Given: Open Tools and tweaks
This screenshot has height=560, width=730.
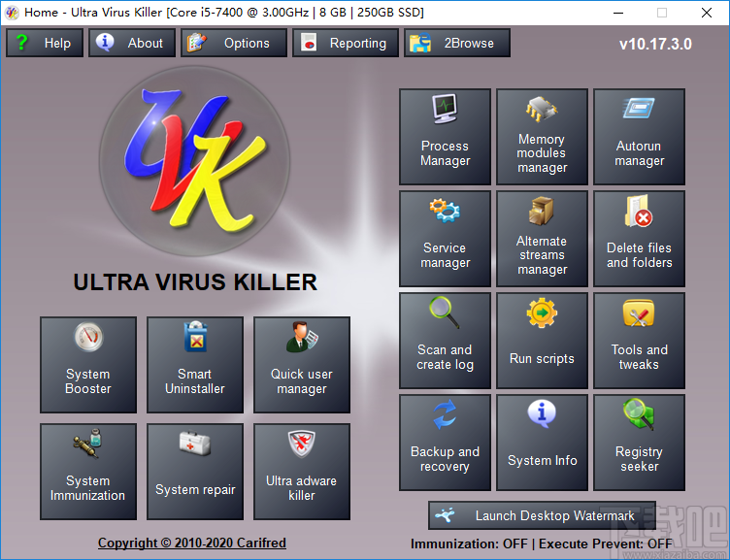Looking at the screenshot, I should (x=639, y=341).
